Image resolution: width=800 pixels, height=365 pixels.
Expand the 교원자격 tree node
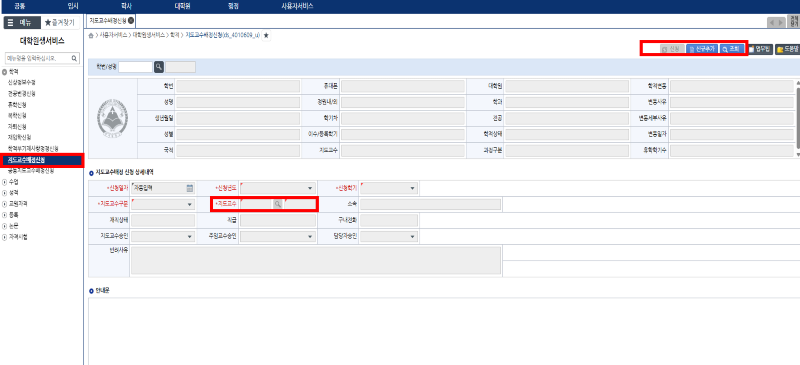5,204
